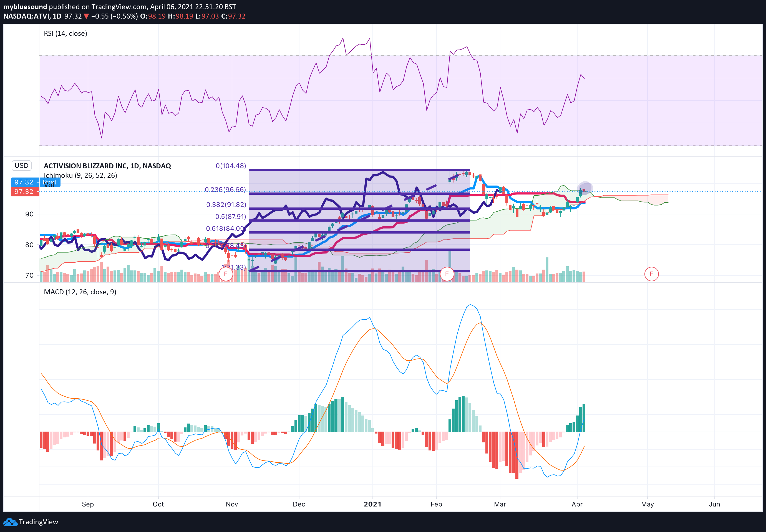
Task: Click the 80 price axis label
Action: [x=29, y=245]
